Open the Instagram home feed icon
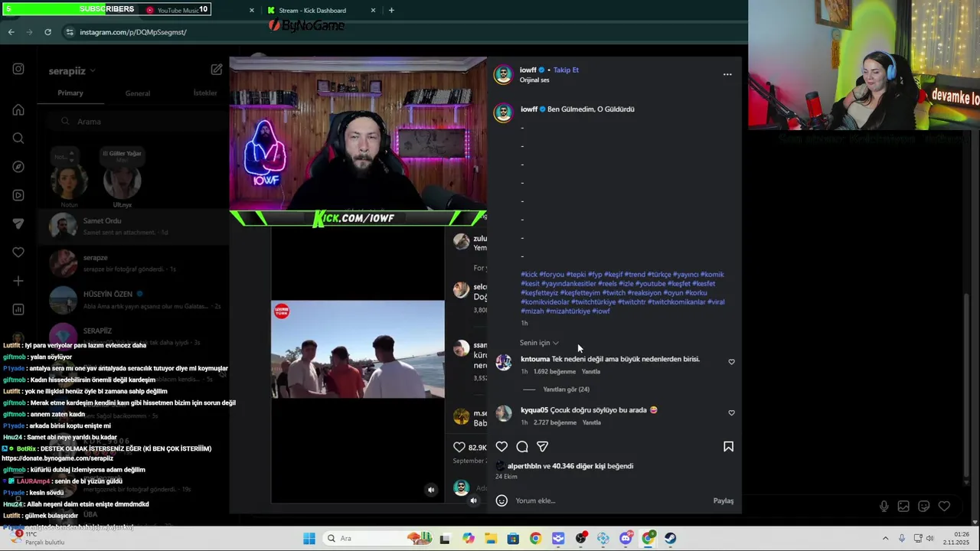The image size is (980, 551). [x=18, y=109]
